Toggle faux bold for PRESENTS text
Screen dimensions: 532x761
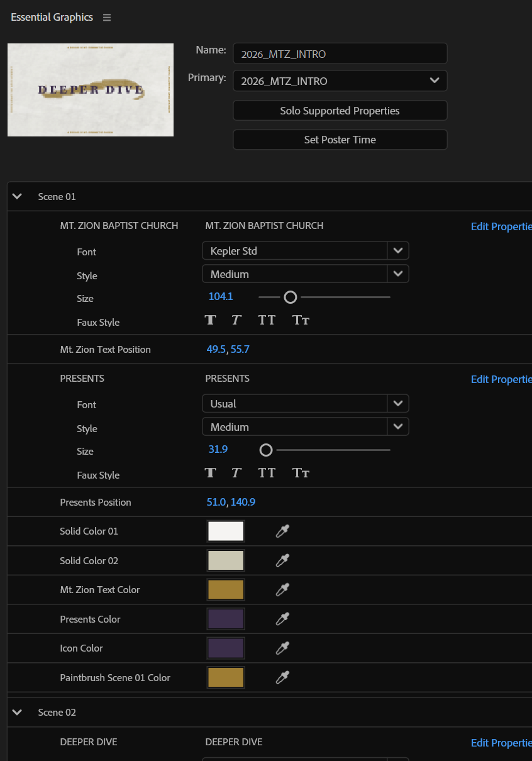[x=210, y=472]
